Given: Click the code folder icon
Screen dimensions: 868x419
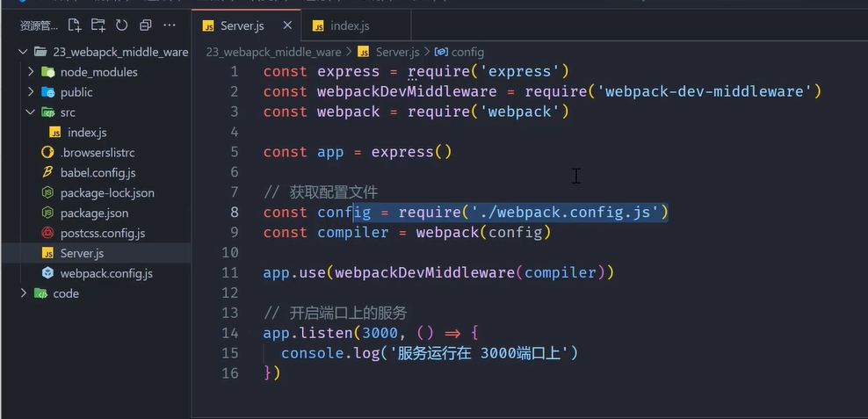Looking at the screenshot, I should point(40,293).
